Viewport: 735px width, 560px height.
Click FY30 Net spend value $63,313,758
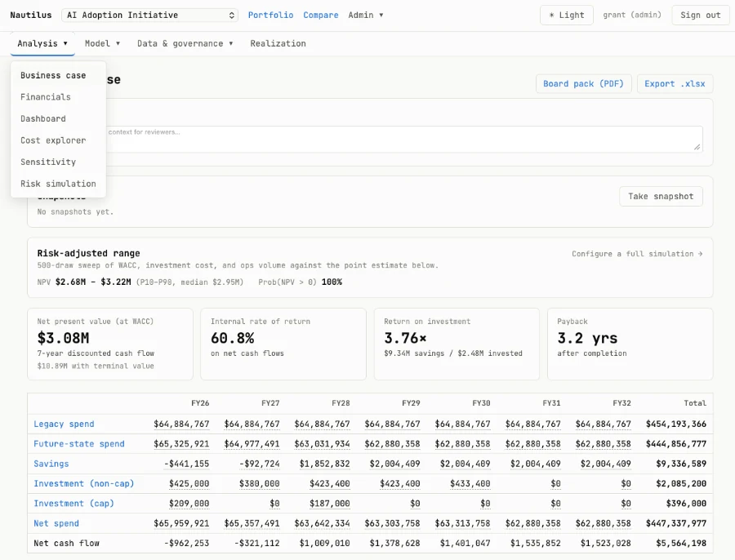click(463, 523)
